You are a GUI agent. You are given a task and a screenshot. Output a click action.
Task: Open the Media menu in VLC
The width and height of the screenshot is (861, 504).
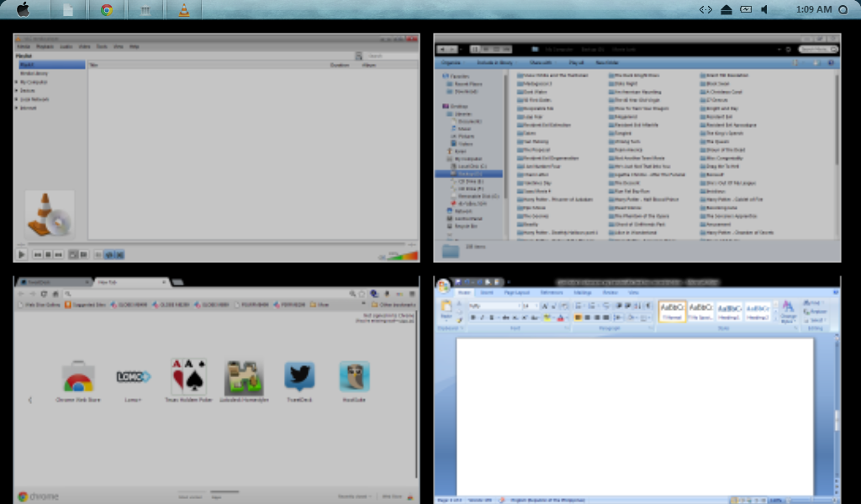[23, 46]
